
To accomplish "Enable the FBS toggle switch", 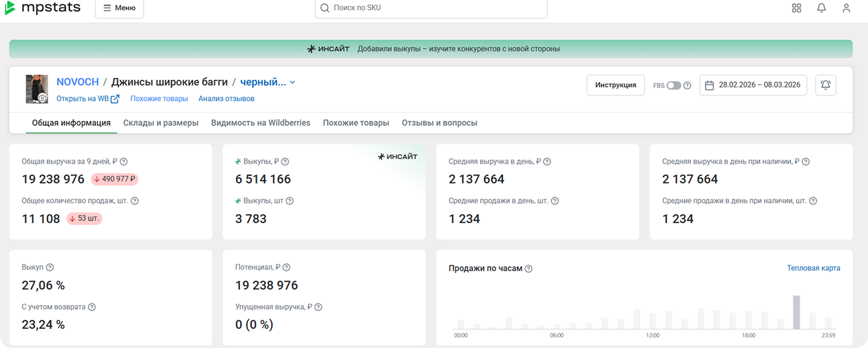I will 673,85.
